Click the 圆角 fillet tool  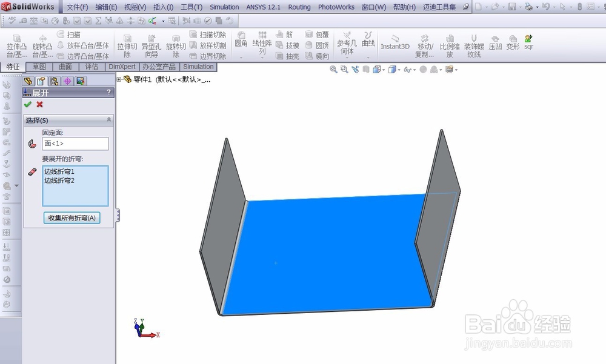241,40
